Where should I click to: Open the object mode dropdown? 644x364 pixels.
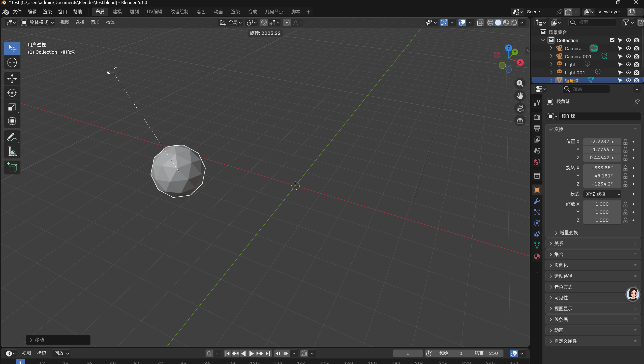click(38, 22)
